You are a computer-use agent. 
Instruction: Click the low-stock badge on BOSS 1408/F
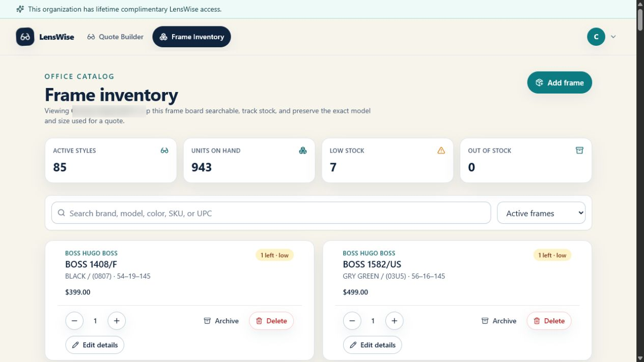(275, 255)
